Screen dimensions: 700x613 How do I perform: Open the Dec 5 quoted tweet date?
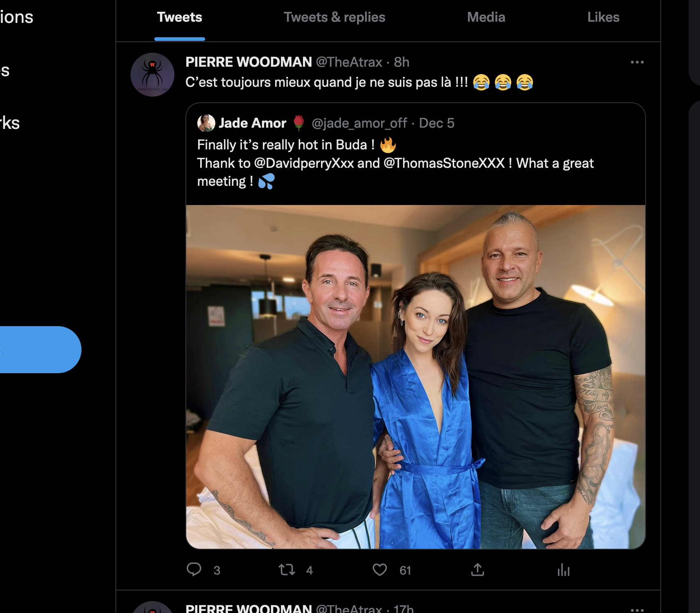click(436, 123)
